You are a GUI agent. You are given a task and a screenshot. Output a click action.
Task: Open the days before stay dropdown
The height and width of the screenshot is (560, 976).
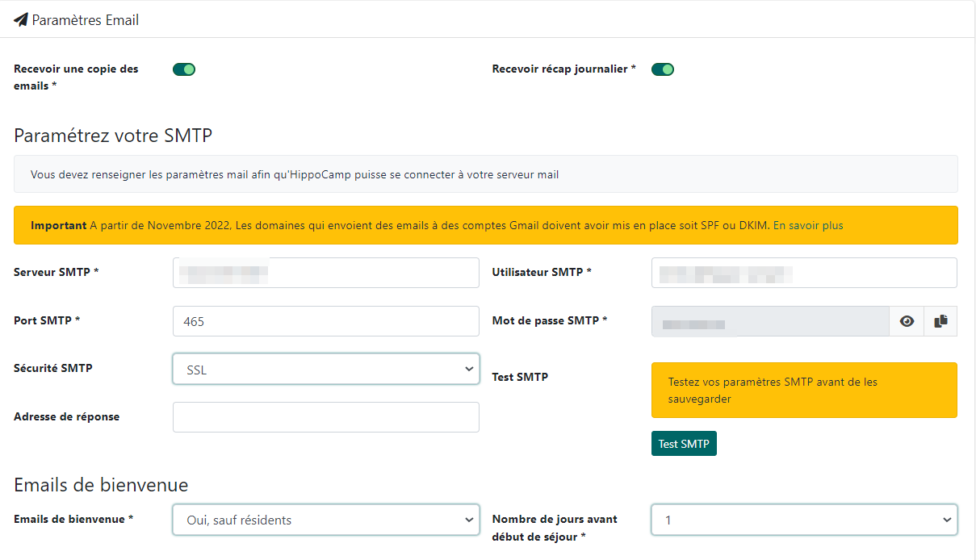coord(804,520)
